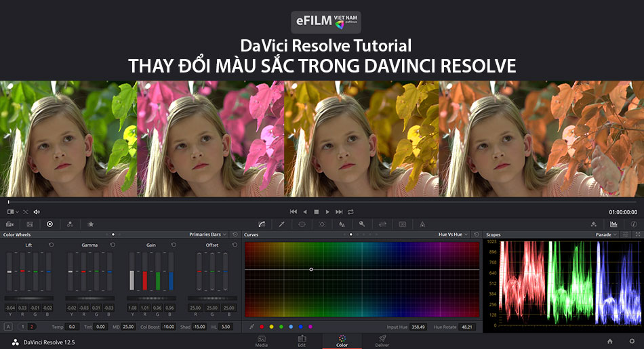Open the Motion Effects palette

(90, 224)
